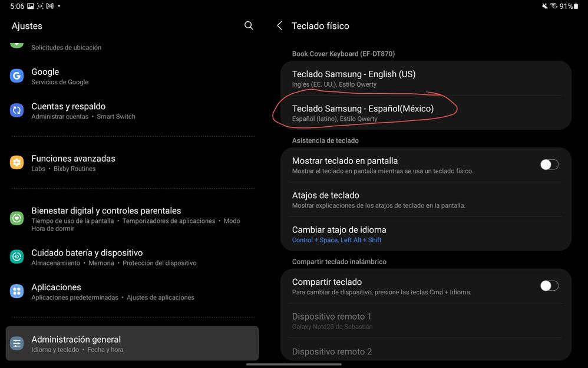Tap the Funciones avanzadas gear icon
This screenshot has height=368, width=588.
tap(16, 163)
